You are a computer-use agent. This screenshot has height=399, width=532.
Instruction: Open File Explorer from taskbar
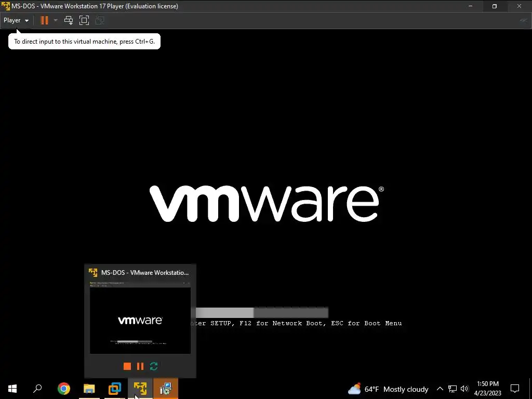pyautogui.click(x=89, y=389)
